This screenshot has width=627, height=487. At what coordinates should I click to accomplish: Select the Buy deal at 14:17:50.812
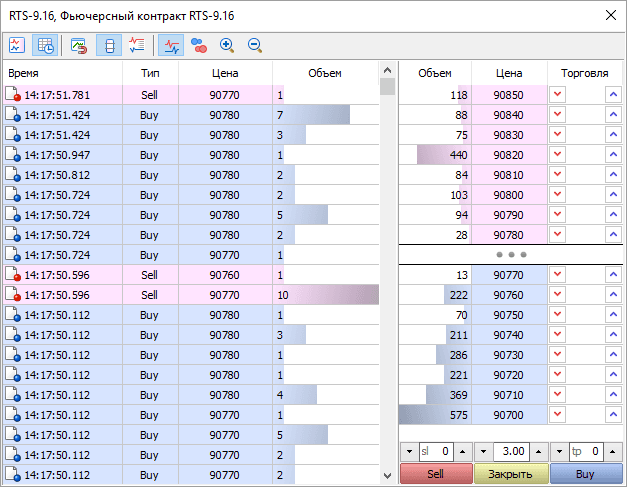(x=191, y=175)
